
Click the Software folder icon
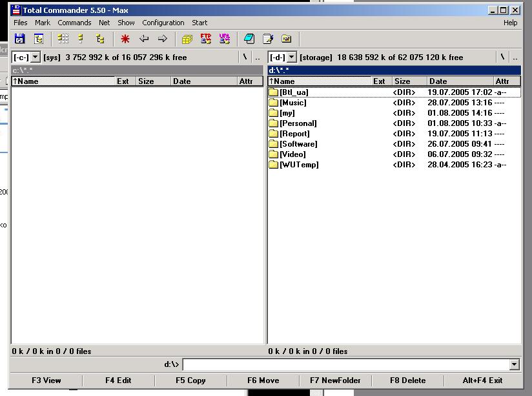coord(273,144)
